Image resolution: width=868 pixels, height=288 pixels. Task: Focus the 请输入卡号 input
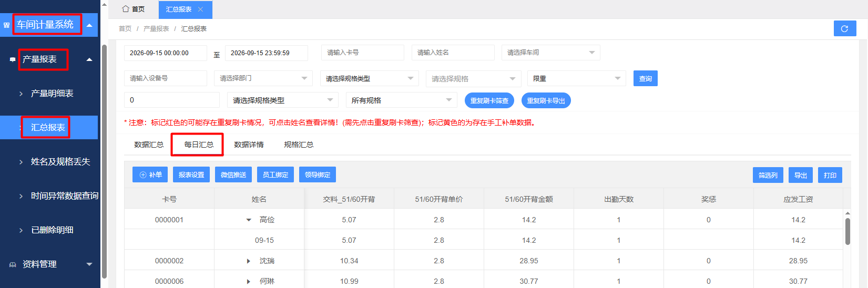coord(363,53)
